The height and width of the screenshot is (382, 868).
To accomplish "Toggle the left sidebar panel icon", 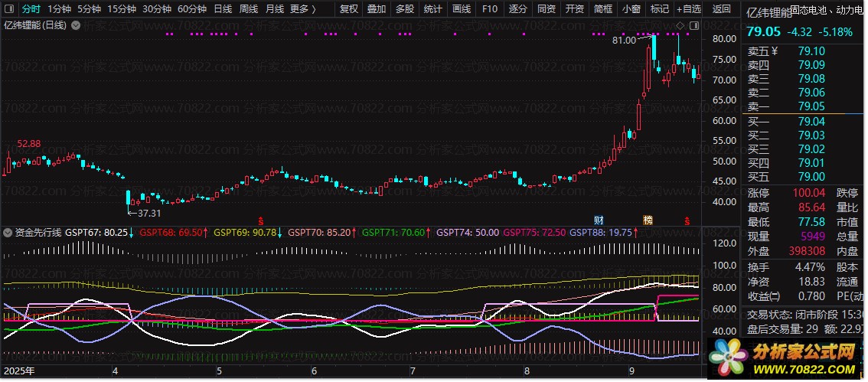I will 9,9.
